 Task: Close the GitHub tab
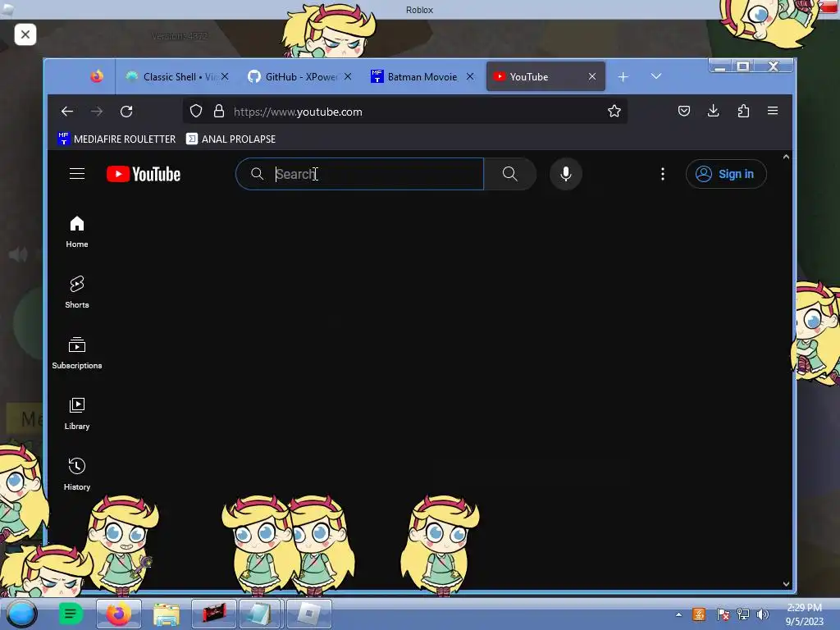[348, 76]
